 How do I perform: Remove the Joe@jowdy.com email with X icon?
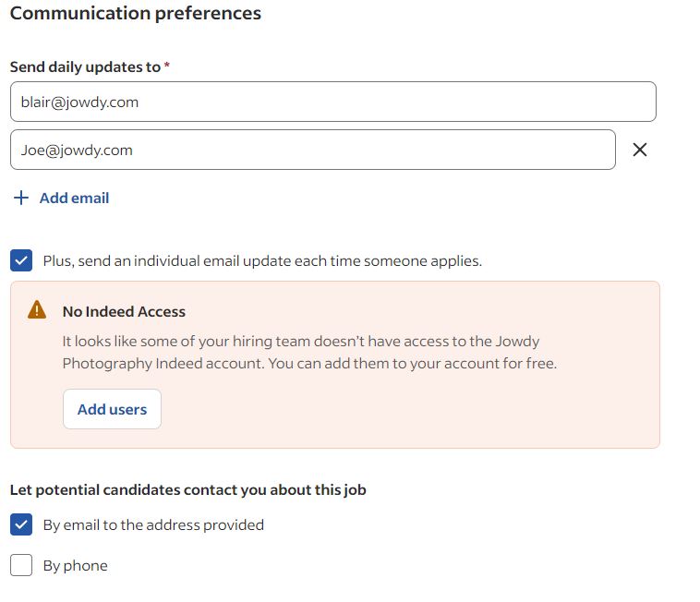click(639, 150)
